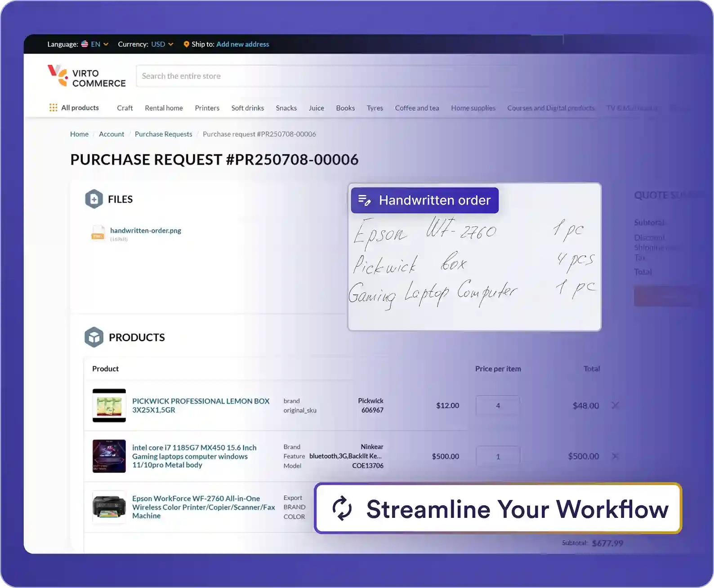Viewport: 714px width, 588px height.
Task: Click the original_sku 606967 value
Action: [x=373, y=410]
